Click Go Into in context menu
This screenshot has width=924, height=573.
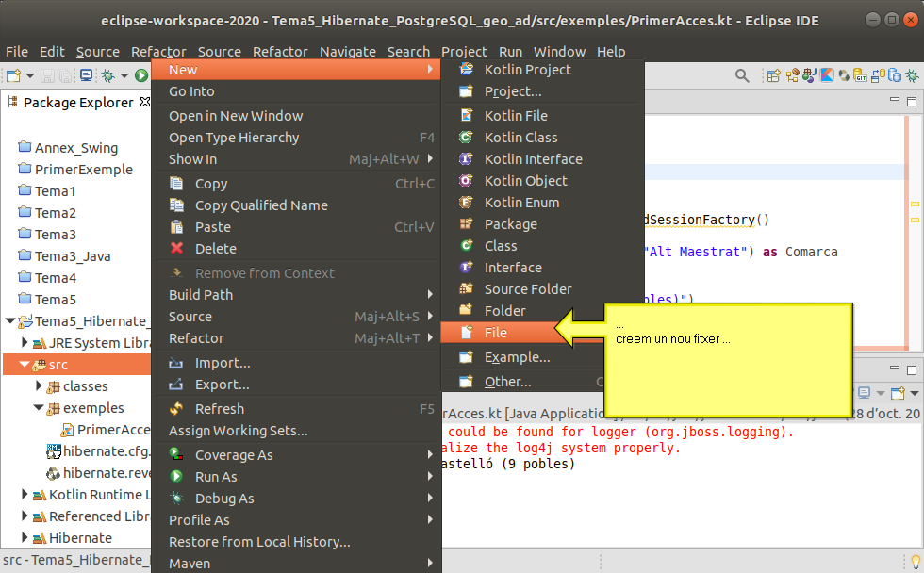(x=296, y=91)
